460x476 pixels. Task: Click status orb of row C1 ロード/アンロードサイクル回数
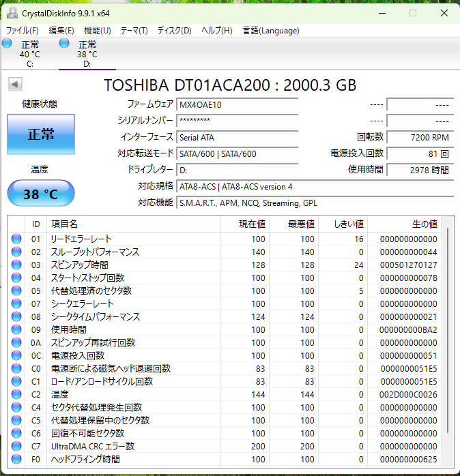tap(16, 381)
